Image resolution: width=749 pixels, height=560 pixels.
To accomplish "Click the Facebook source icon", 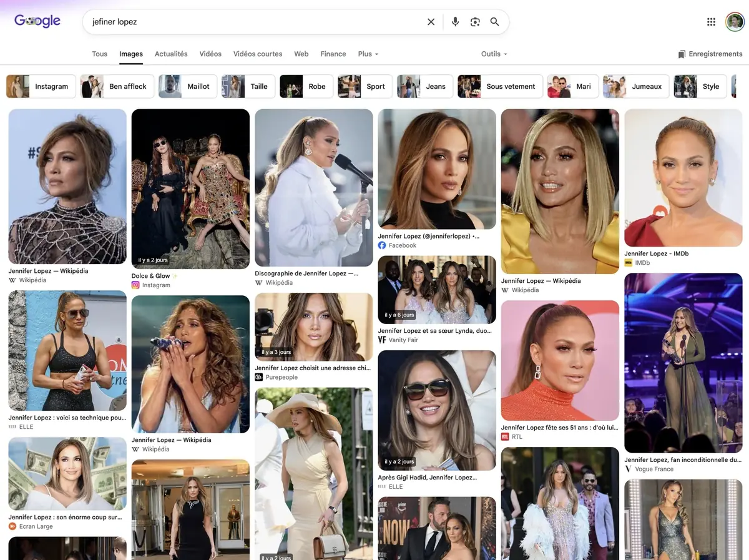I will click(x=382, y=245).
